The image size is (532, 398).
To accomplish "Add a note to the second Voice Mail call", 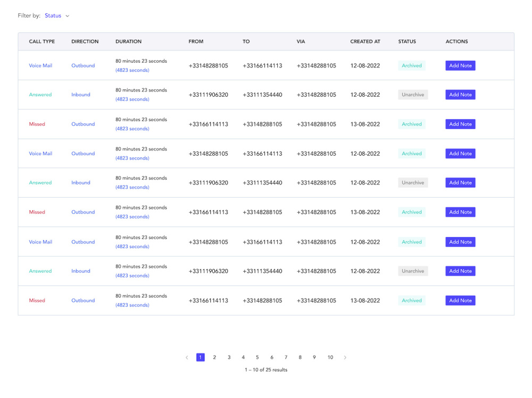I will pos(460,154).
